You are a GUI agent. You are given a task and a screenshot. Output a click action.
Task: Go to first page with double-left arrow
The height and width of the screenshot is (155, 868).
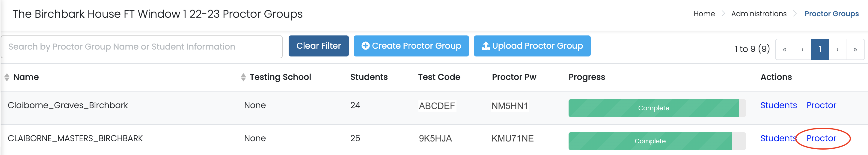tap(784, 50)
